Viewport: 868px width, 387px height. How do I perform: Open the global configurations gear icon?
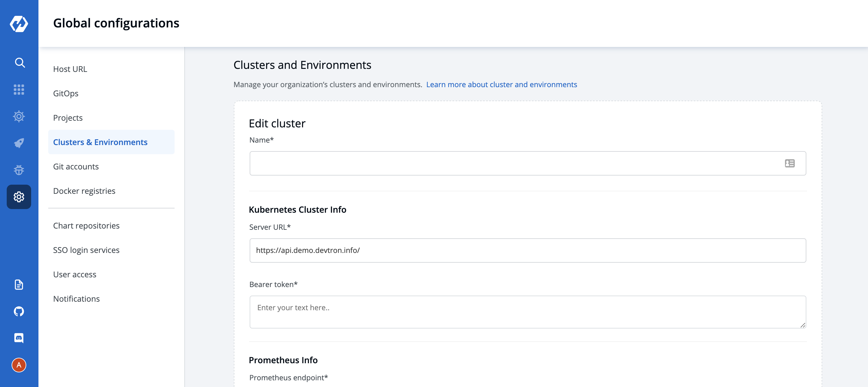coord(19,197)
